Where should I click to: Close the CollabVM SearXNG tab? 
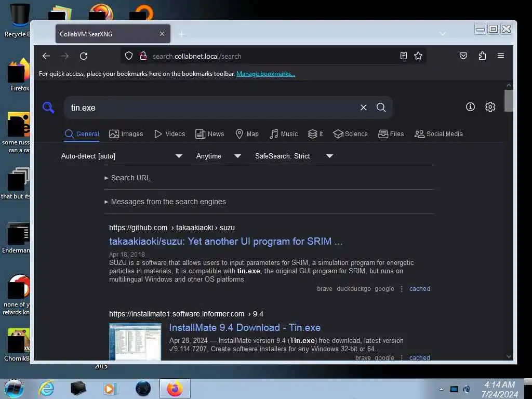pyautogui.click(x=162, y=34)
